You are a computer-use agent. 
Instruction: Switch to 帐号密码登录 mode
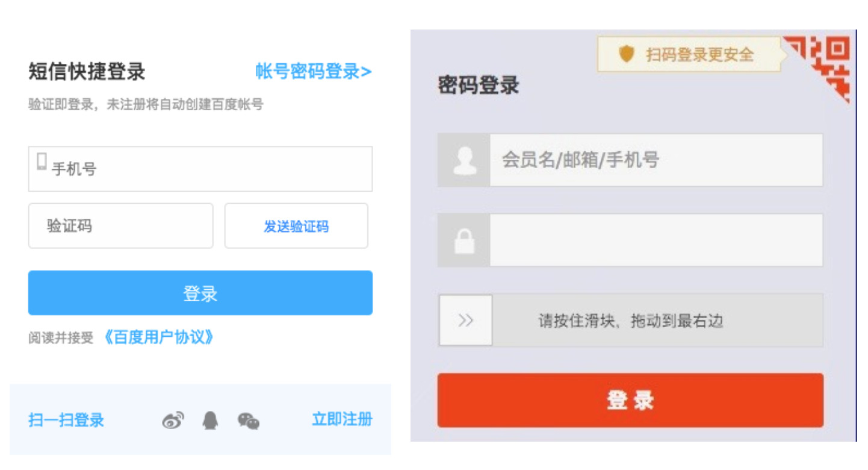click(313, 72)
